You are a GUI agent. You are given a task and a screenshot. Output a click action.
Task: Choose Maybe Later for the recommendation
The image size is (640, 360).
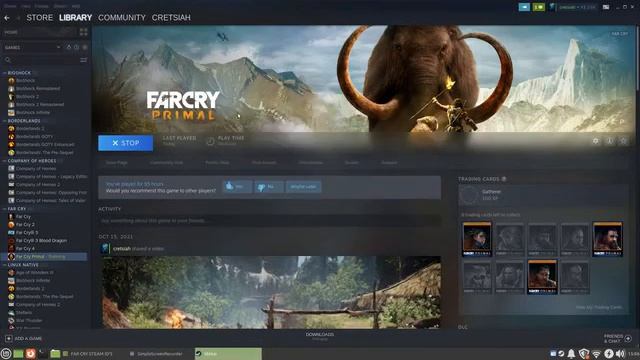click(x=303, y=187)
